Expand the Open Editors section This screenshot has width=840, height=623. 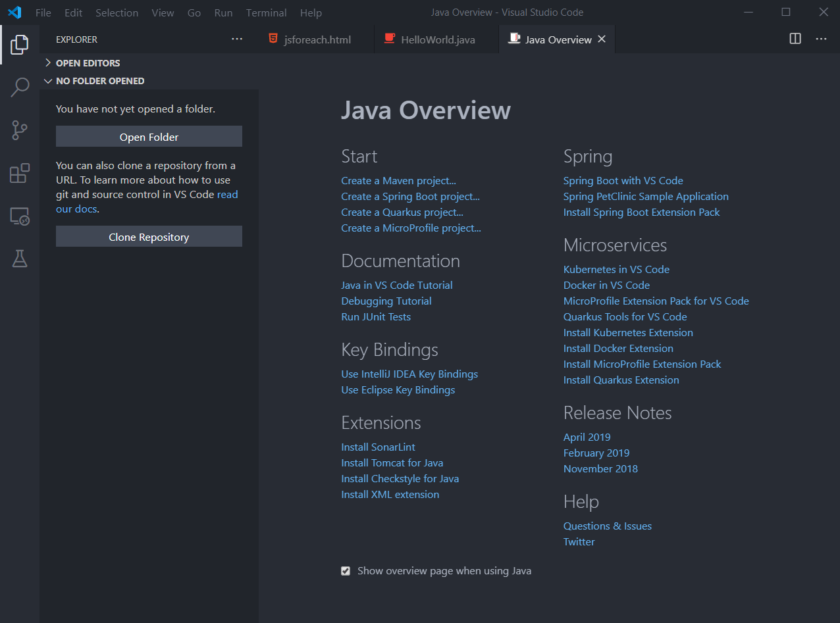pos(88,63)
